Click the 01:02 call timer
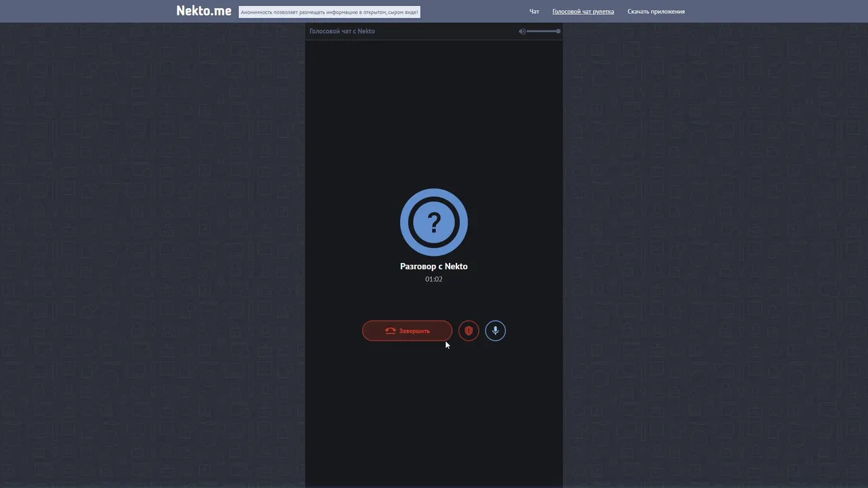 coord(434,279)
